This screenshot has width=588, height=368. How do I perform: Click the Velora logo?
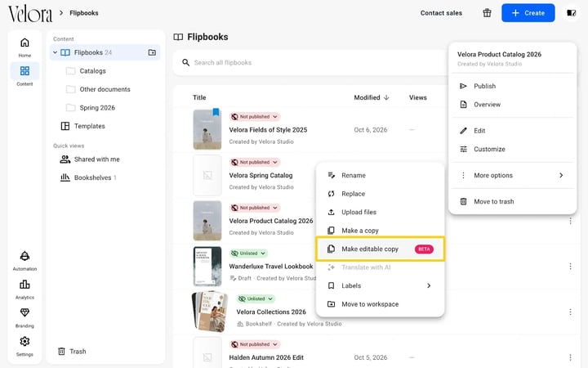[30, 14]
